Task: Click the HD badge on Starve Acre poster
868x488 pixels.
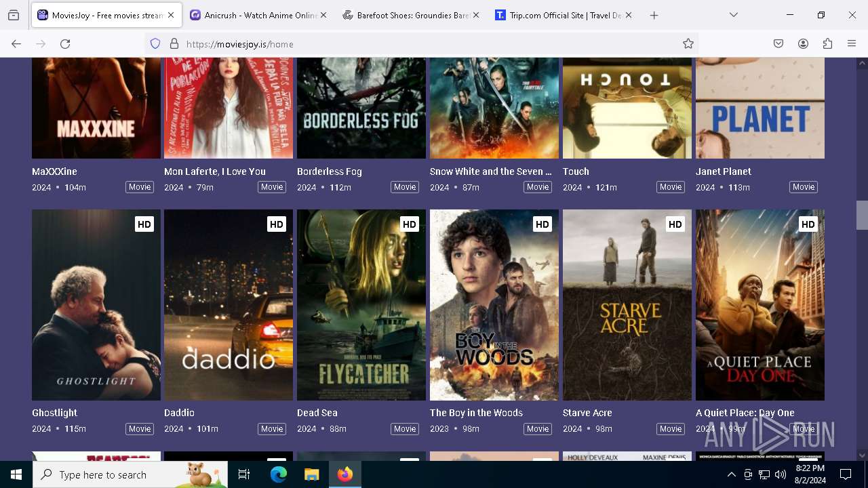Action: pos(675,224)
